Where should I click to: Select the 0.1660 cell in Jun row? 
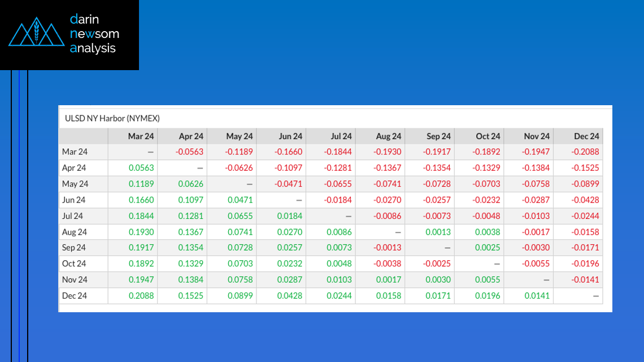[141, 200]
